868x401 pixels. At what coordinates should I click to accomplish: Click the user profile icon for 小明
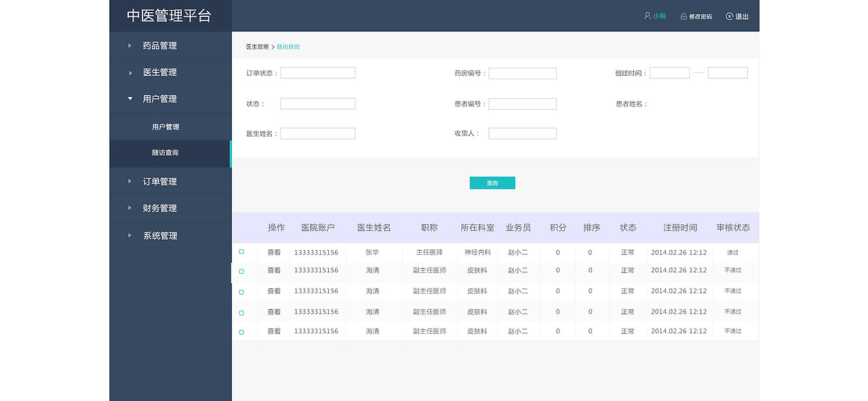(647, 16)
